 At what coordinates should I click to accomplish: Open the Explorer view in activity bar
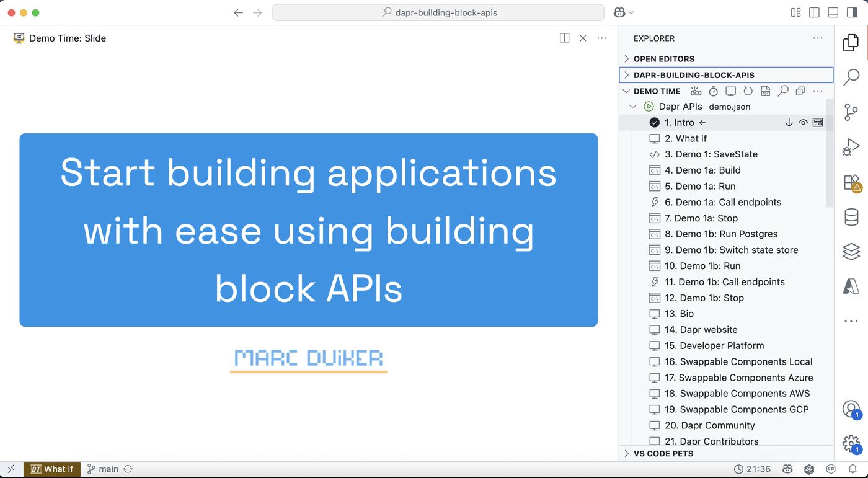[851, 43]
